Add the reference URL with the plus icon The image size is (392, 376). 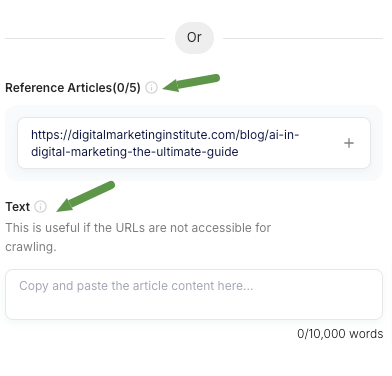pyautogui.click(x=349, y=143)
